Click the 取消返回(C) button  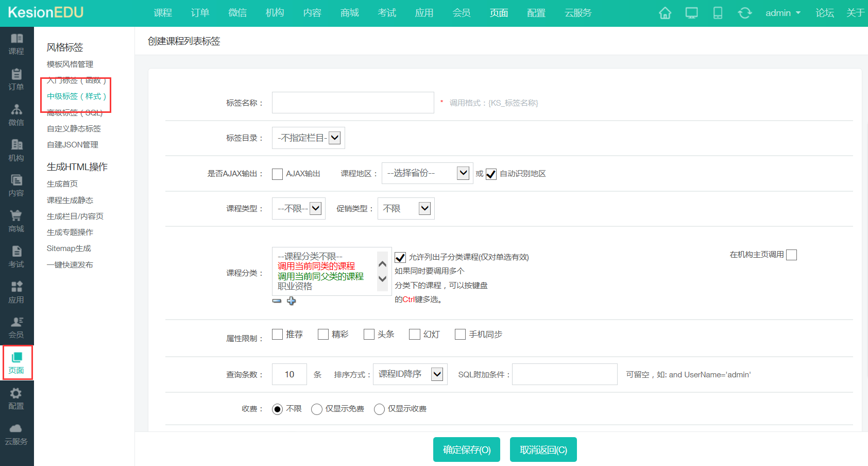[543, 450]
